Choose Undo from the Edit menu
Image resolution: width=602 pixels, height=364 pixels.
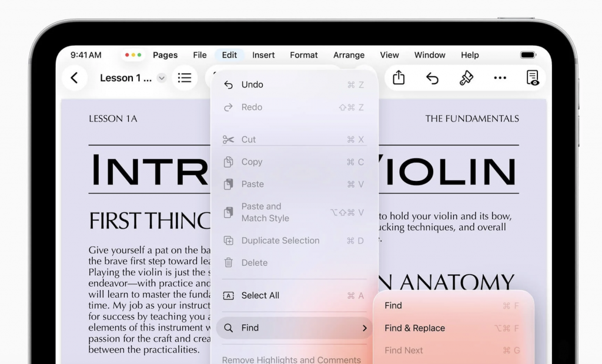(x=252, y=85)
